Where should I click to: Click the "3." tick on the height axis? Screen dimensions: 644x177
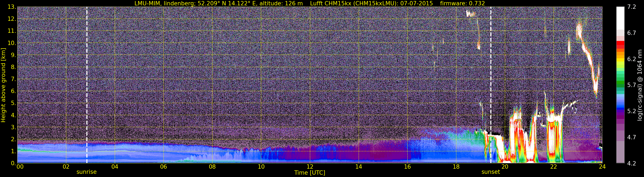pyautogui.click(x=13, y=127)
